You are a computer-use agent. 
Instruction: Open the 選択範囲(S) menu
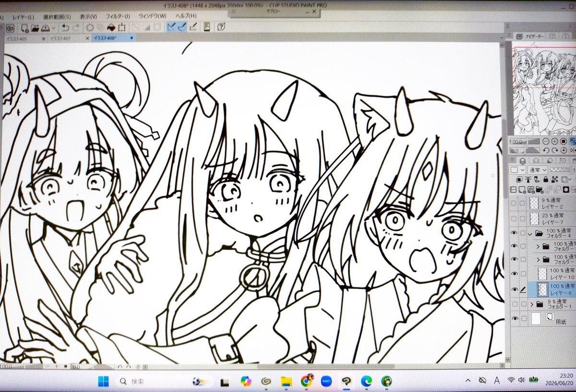pos(57,17)
